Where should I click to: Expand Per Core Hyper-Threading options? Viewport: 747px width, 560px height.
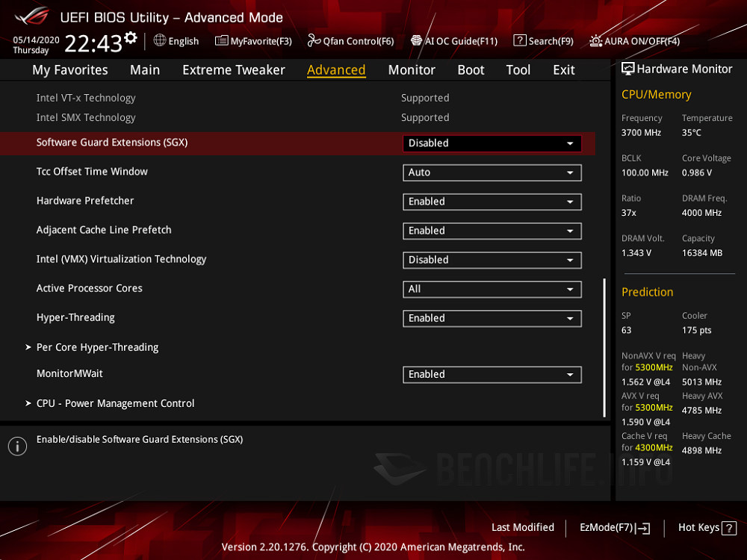tap(97, 347)
